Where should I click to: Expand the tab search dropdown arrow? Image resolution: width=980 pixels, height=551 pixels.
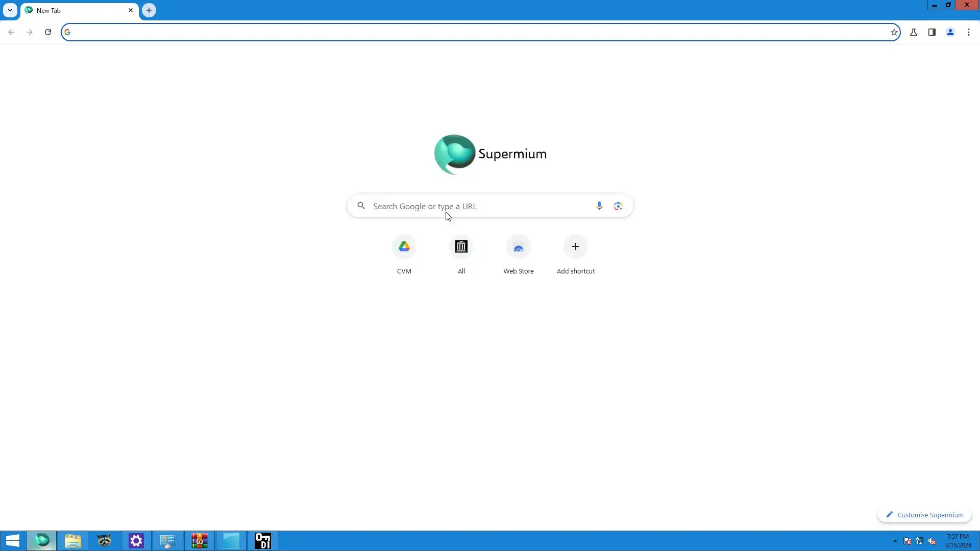(x=10, y=10)
